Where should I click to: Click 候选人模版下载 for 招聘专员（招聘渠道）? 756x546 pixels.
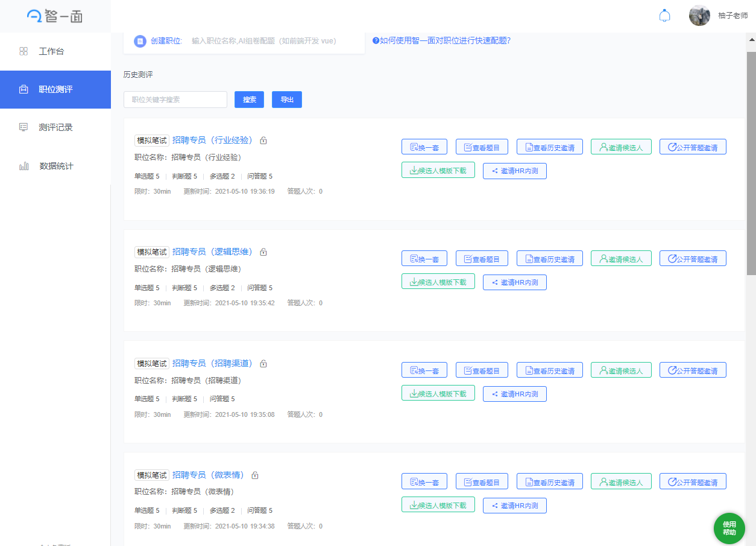438,393
